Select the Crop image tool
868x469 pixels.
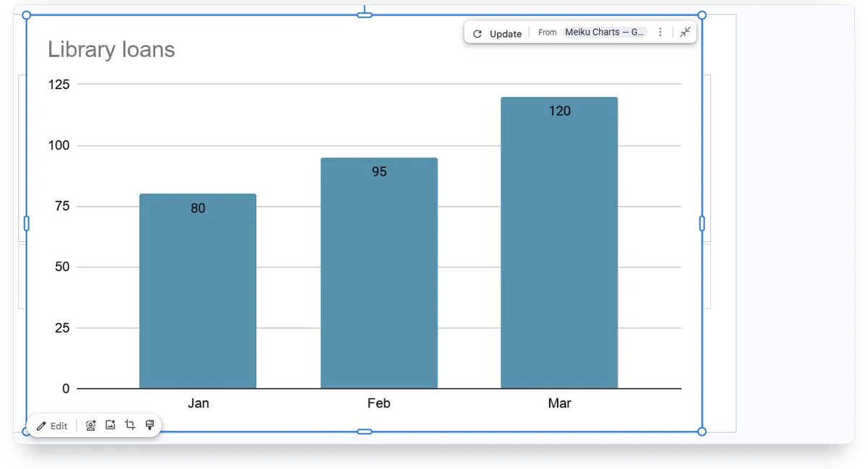tap(130, 425)
